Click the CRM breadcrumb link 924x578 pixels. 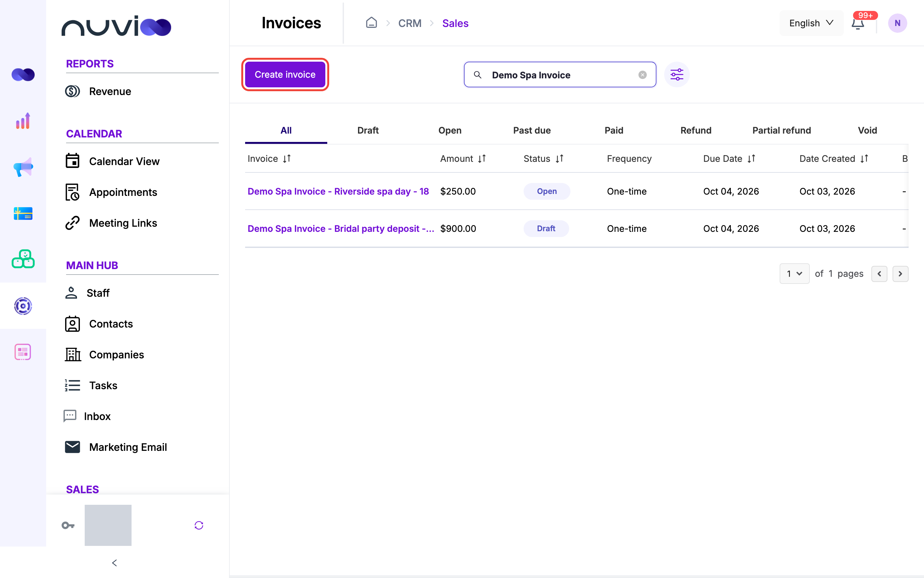coord(410,23)
